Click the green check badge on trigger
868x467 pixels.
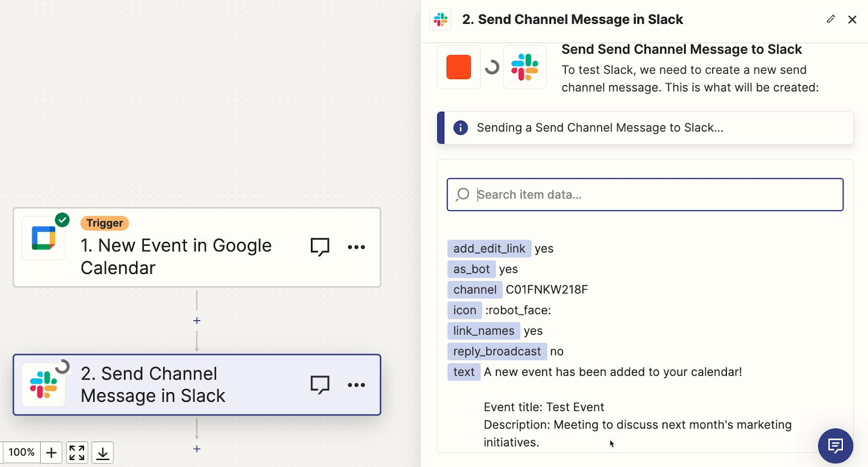(x=62, y=220)
